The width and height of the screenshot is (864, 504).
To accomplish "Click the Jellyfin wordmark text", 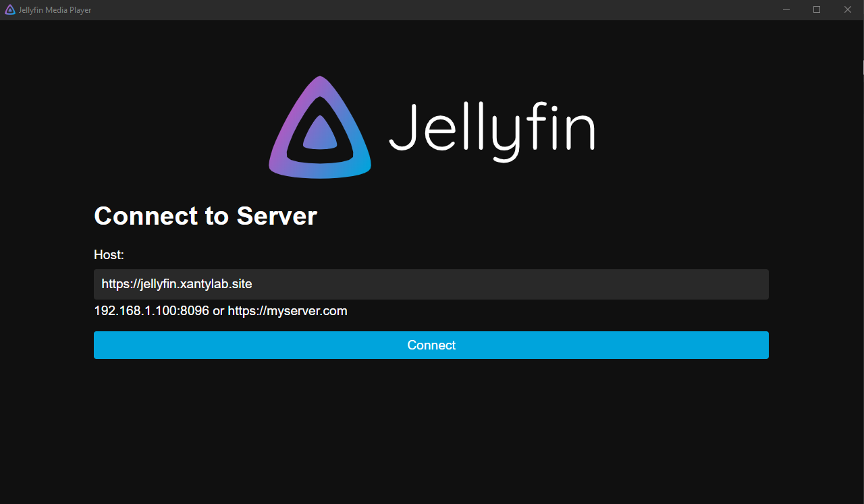I will [x=491, y=128].
